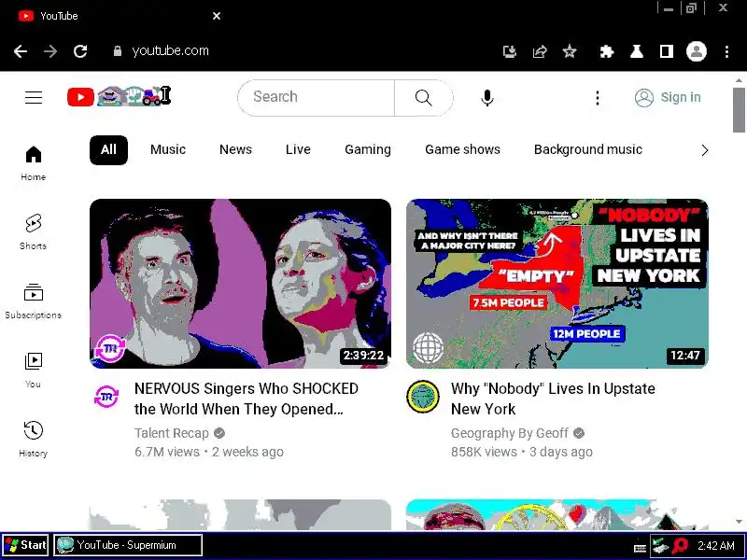The height and width of the screenshot is (560, 747).
Task: Open the Talent Recap channel name
Action: click(x=172, y=433)
